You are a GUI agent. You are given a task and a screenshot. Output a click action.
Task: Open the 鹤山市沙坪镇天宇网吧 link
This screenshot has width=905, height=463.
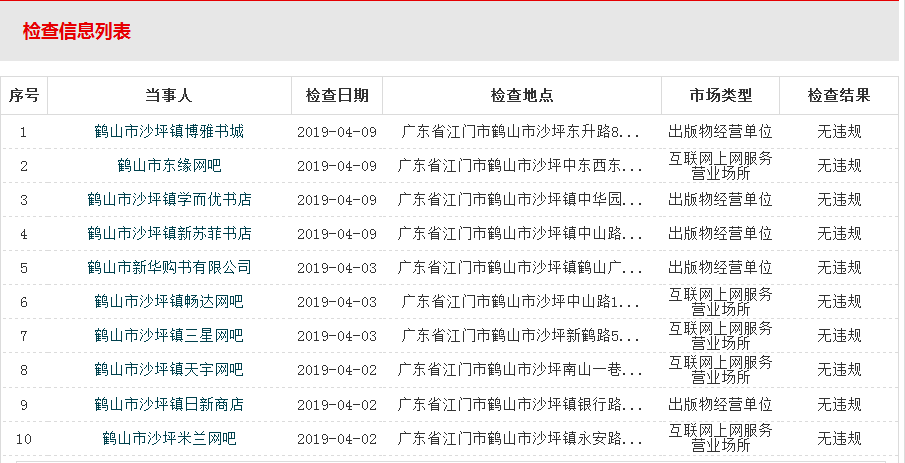point(169,369)
